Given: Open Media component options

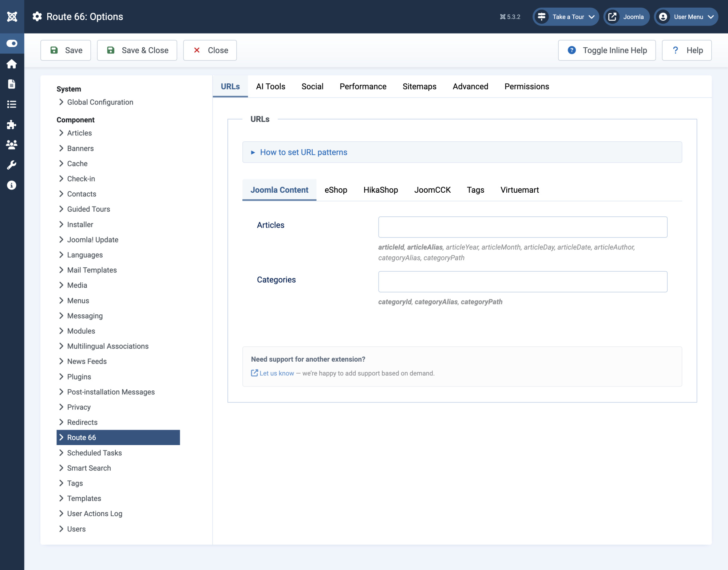Looking at the screenshot, I should click(x=77, y=285).
